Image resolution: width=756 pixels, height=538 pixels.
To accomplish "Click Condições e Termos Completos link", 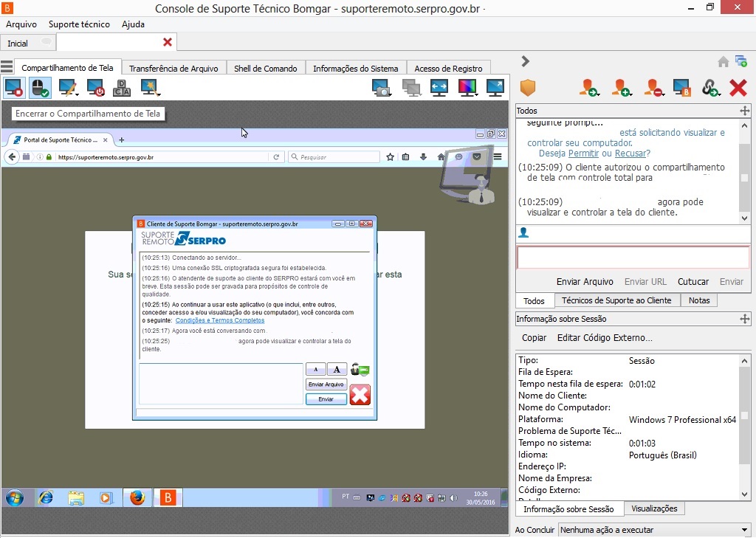I will (x=220, y=320).
